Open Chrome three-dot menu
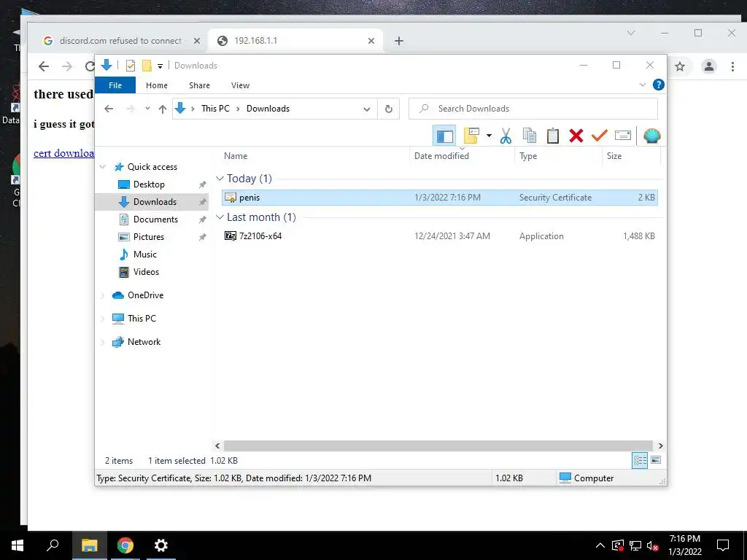This screenshot has height=560, width=747. 732,66
